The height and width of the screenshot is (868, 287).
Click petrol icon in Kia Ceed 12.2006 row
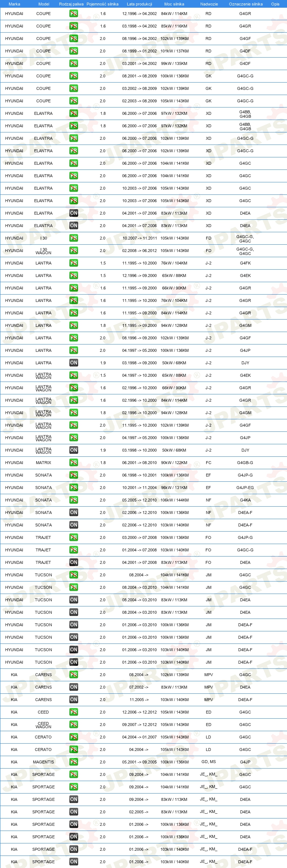click(x=74, y=712)
